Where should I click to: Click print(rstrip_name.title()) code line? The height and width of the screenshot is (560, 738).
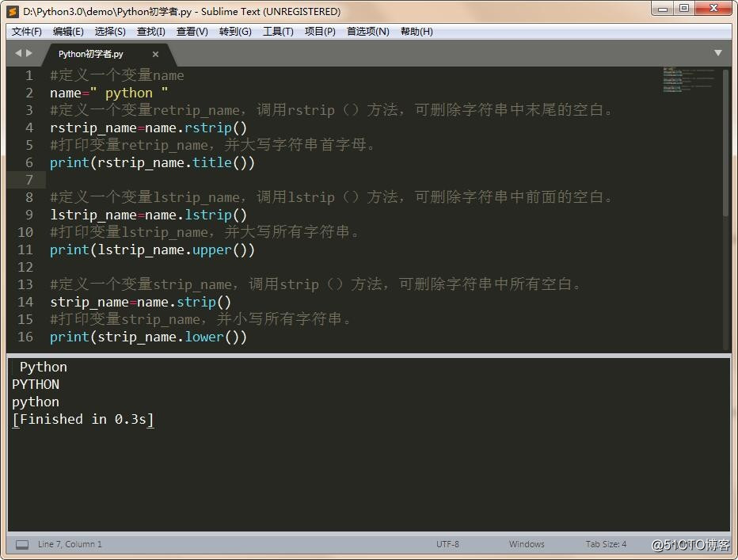point(152,162)
